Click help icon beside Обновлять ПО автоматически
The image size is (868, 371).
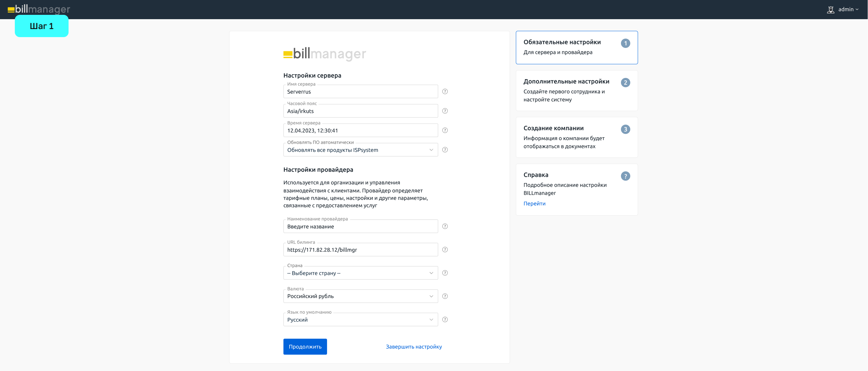point(445,150)
